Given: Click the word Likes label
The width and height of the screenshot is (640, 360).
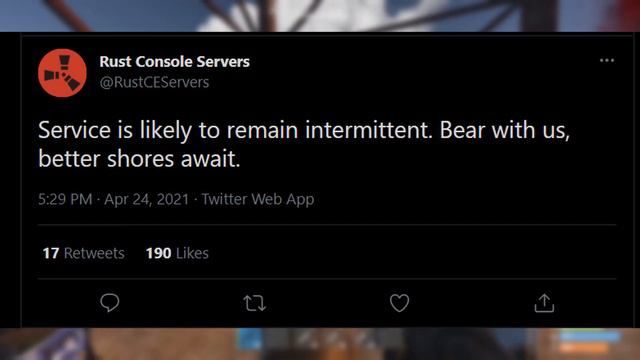Looking at the screenshot, I should point(193,253).
